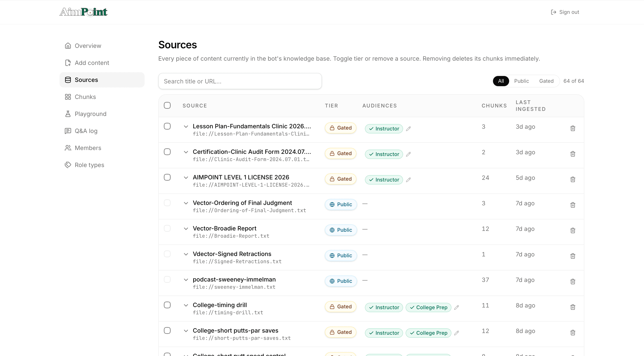644x356 pixels.
Task: Toggle Public tier on Vector-Ordering of Final Judgment
Action: click(x=341, y=204)
